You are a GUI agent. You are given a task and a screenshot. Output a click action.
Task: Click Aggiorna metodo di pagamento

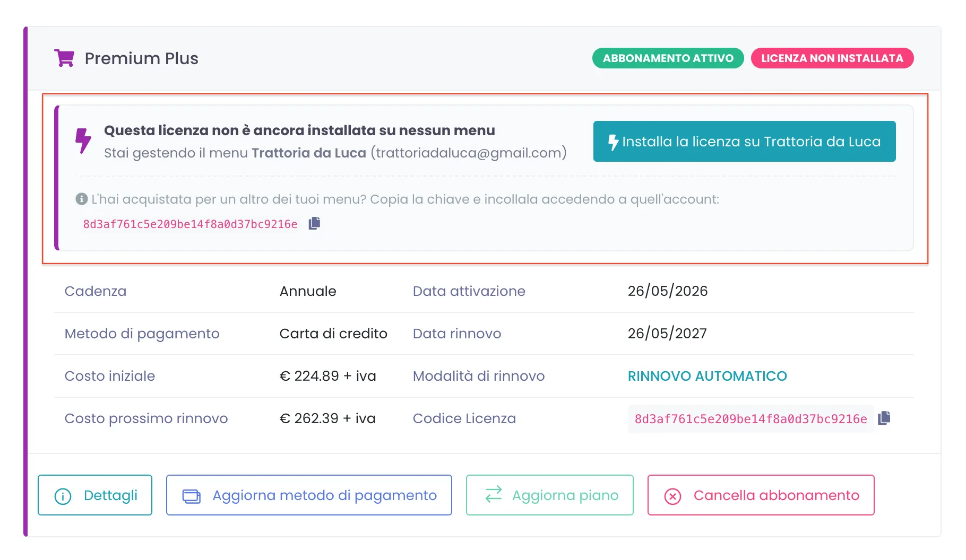click(309, 495)
